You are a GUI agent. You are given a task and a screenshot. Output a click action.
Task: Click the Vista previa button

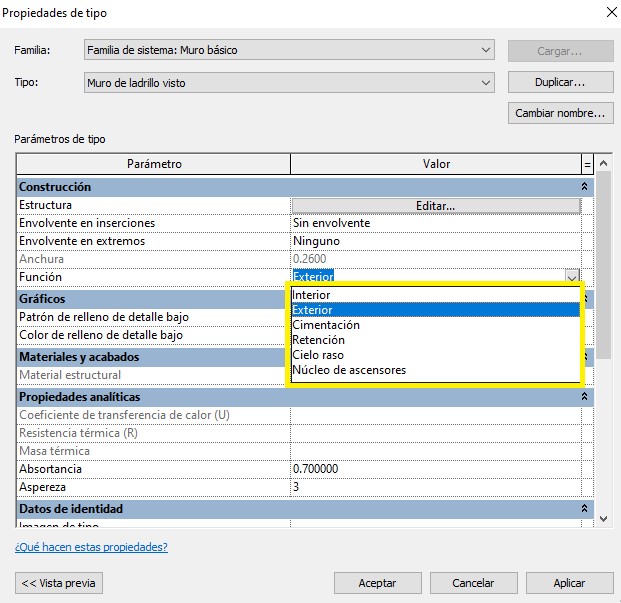(59, 583)
